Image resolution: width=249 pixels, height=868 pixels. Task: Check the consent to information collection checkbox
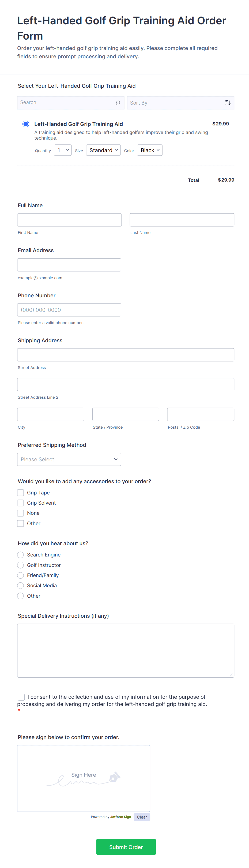coord(21,697)
